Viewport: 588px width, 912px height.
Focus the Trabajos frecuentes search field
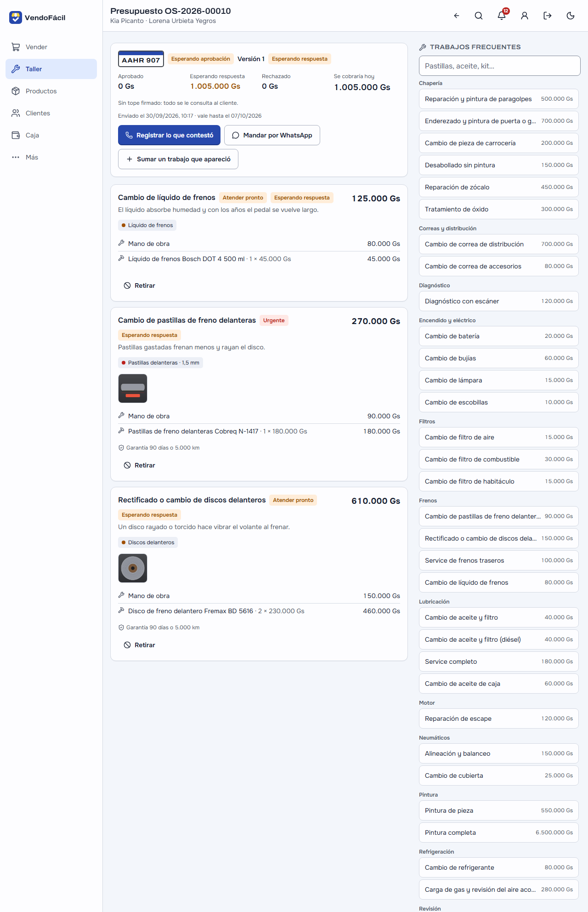[500, 66]
